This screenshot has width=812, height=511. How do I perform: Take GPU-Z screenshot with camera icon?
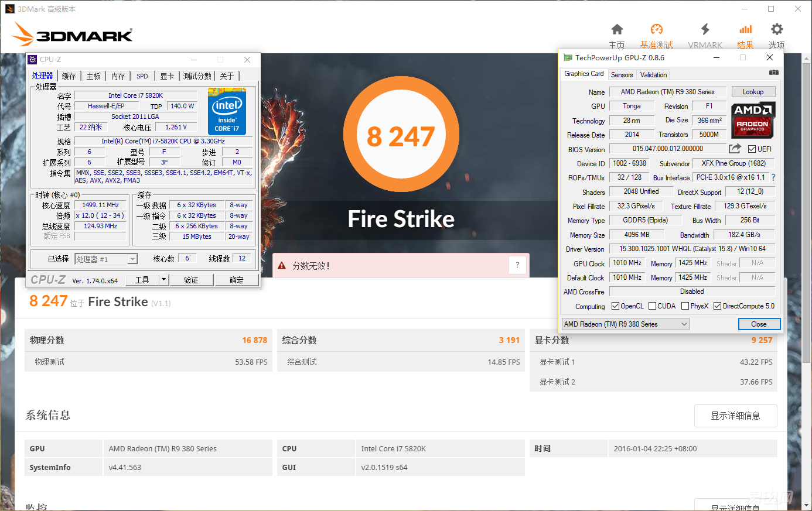[773, 73]
